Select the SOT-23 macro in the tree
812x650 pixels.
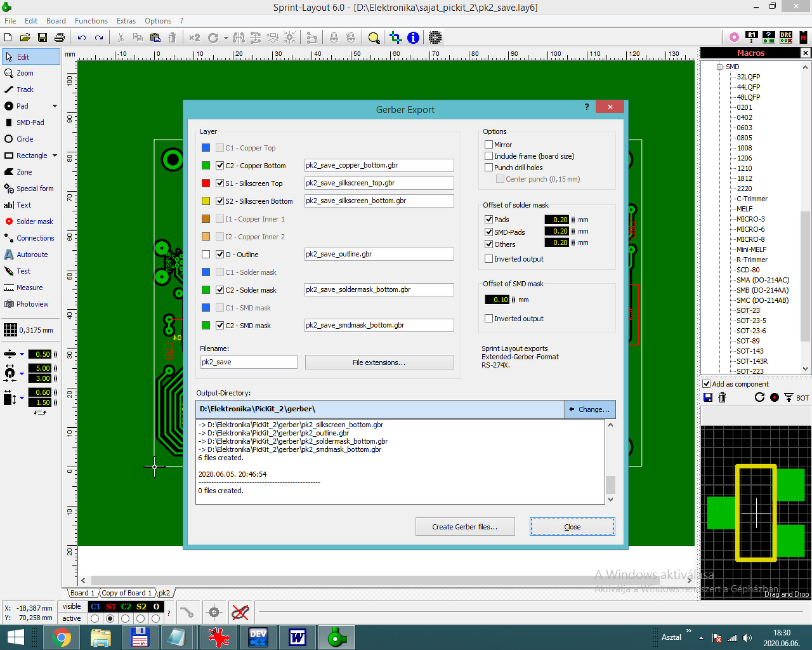coord(748,310)
